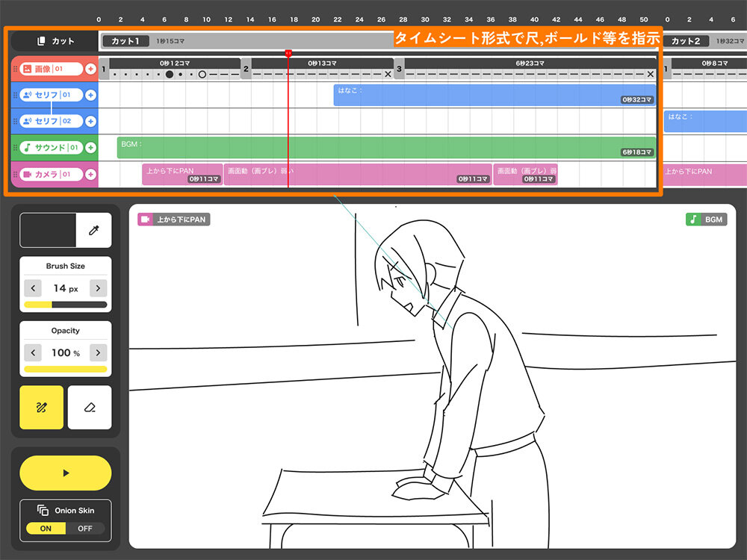Screen dimensions: 747x560
Task: Select the green BGM sound clip
Action: [x=373, y=147]
